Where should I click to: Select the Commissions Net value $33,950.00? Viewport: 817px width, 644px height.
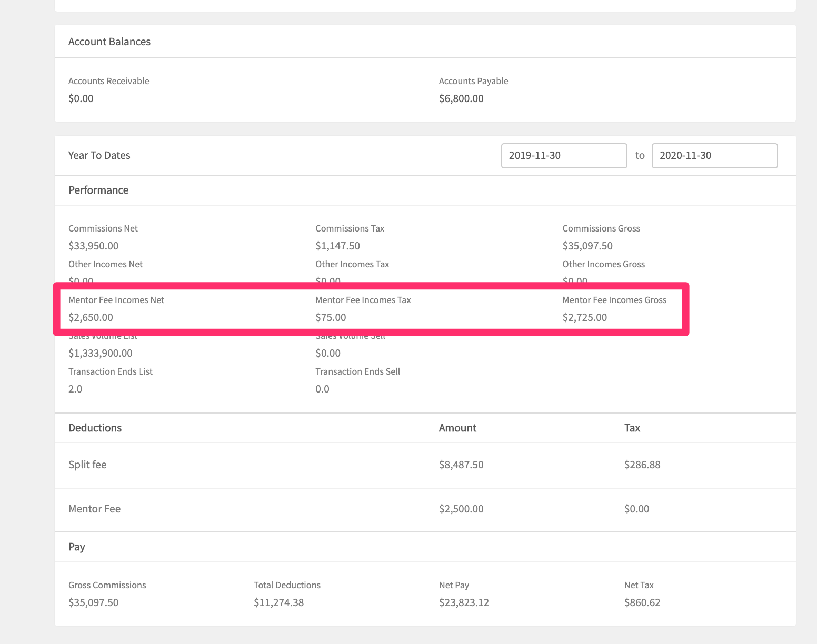(94, 246)
